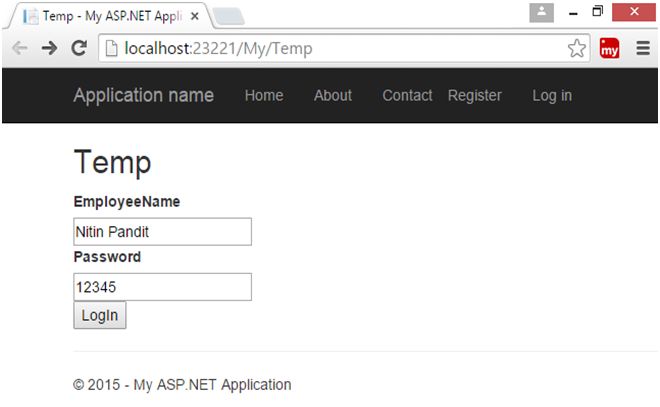Open the Chrome hamburger menu
The height and width of the screenshot is (407, 660).
pos(643,48)
